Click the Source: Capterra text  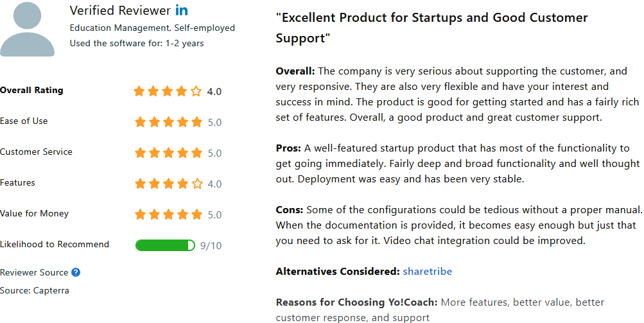(35, 290)
